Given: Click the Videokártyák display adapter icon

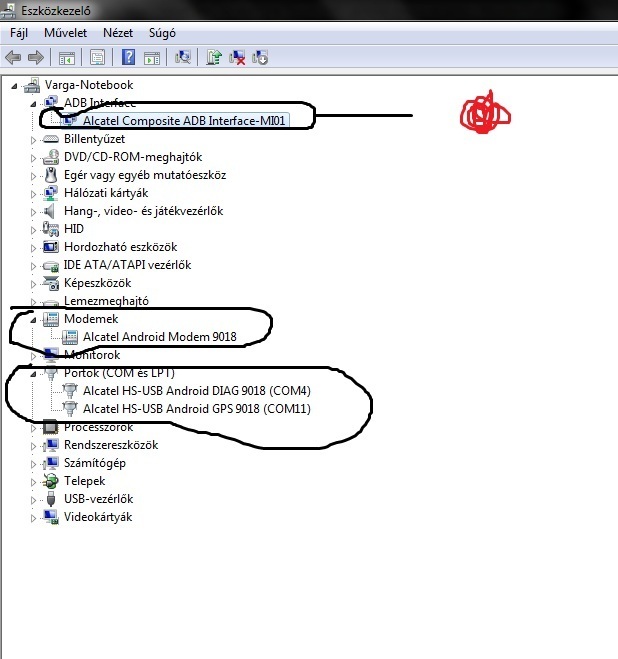Looking at the screenshot, I should (x=51, y=517).
